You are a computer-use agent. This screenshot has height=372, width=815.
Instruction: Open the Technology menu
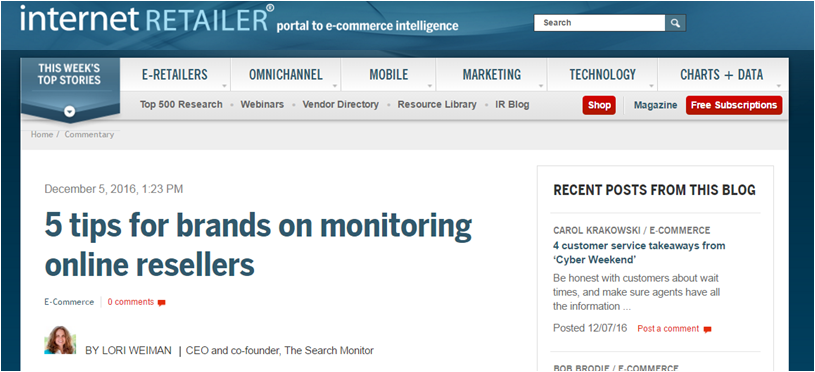pos(602,75)
